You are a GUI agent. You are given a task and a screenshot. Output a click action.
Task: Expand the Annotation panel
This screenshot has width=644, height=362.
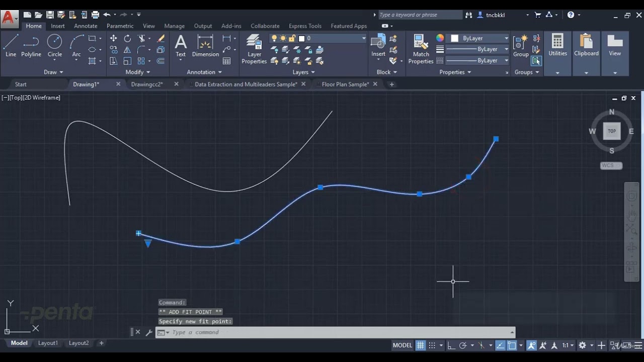coord(204,72)
